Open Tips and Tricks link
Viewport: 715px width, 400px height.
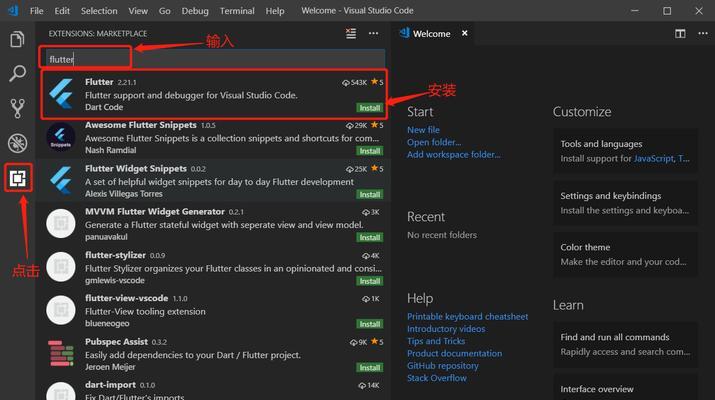[x=436, y=341]
